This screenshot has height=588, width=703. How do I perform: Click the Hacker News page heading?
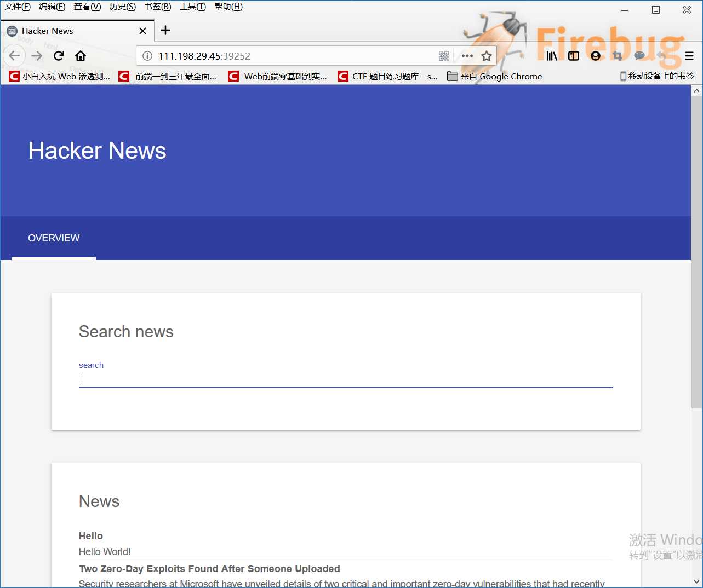(97, 151)
